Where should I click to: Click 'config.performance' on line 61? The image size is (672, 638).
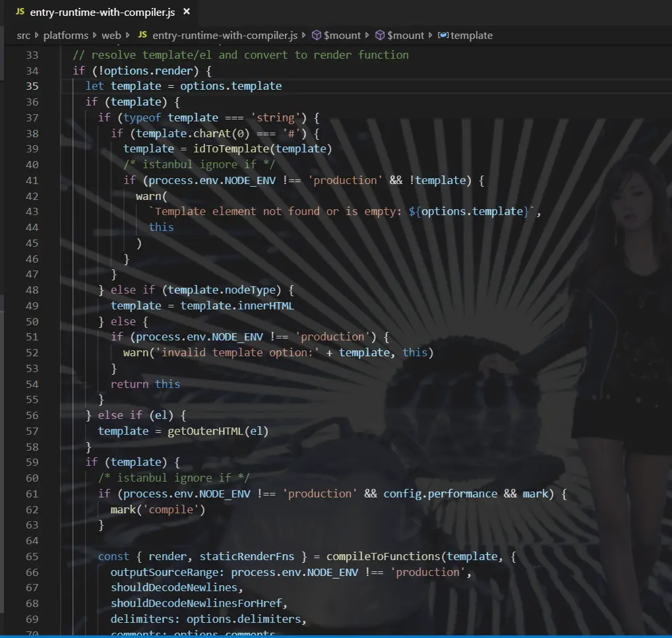point(441,494)
